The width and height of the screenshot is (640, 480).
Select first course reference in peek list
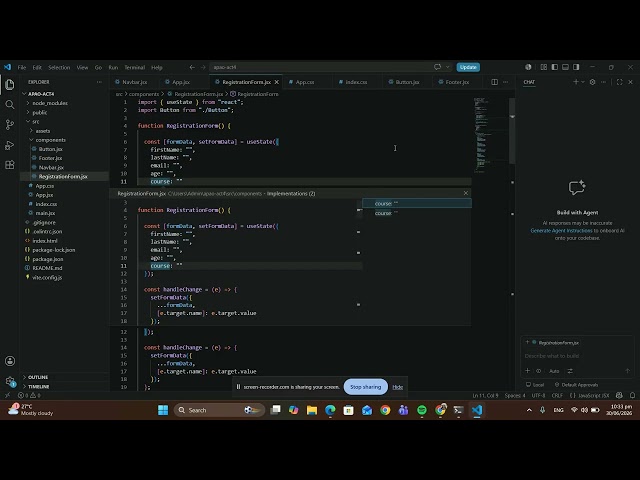[417, 203]
